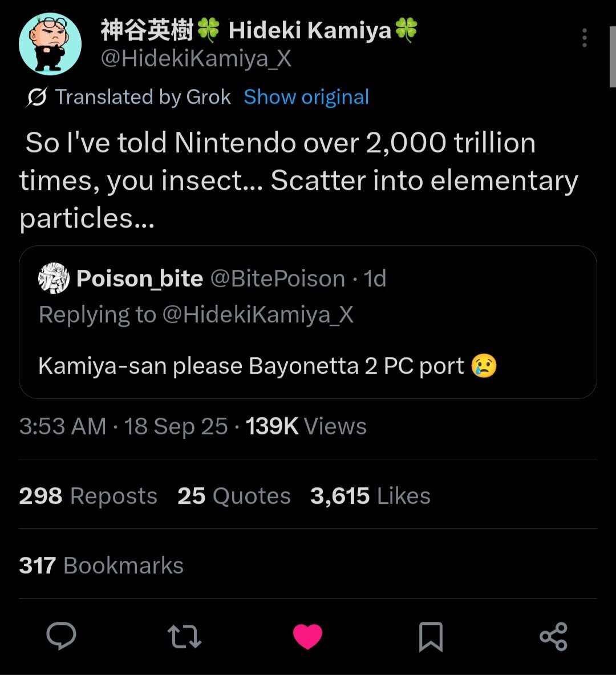View the 3,615 Likes list
Screen dimensions: 616x675
[x=370, y=496]
